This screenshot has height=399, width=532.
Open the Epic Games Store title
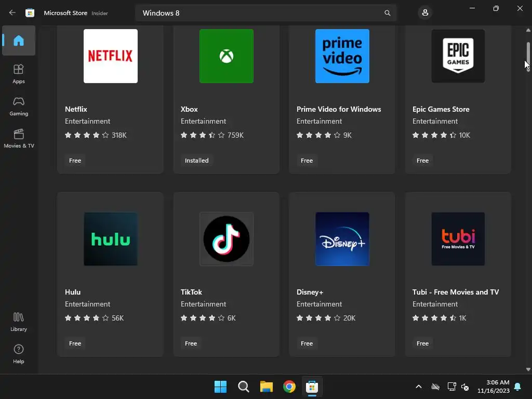[441, 109]
